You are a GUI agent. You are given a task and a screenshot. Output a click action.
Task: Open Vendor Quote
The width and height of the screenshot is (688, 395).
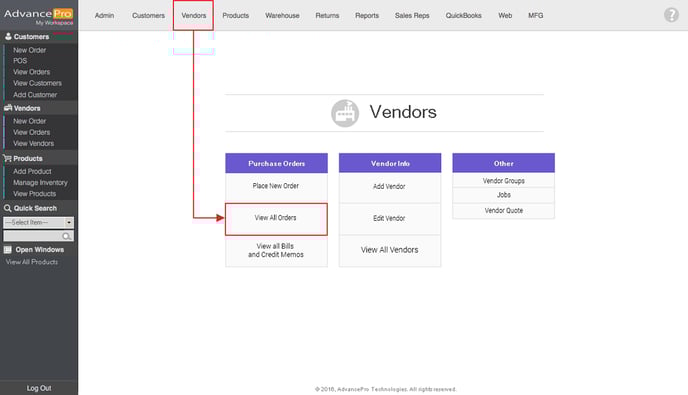pos(503,211)
